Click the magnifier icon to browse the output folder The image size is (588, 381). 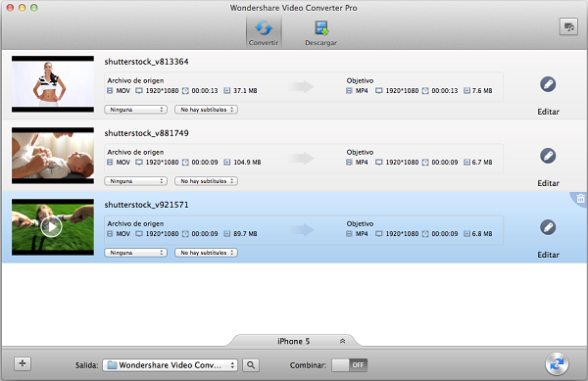(251, 365)
